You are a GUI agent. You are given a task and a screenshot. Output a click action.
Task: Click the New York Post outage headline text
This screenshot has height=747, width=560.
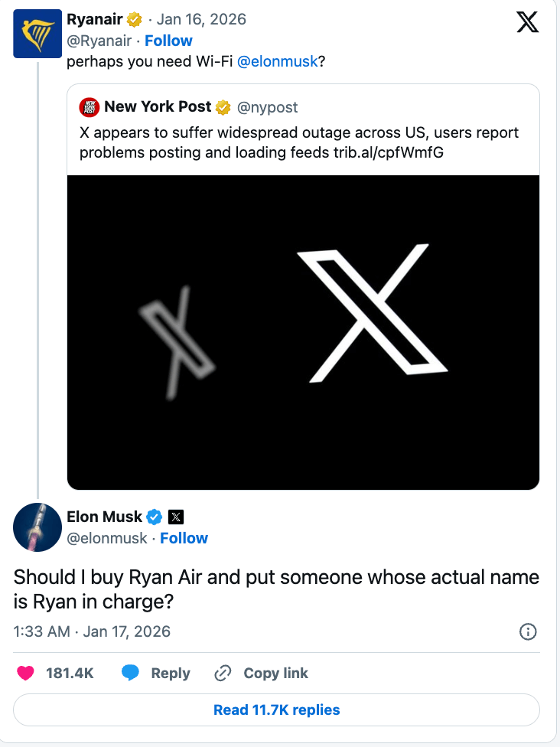pos(299,142)
